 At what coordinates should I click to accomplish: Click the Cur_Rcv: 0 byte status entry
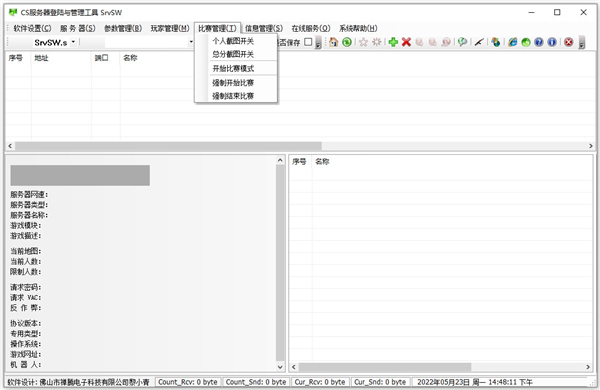point(320,382)
